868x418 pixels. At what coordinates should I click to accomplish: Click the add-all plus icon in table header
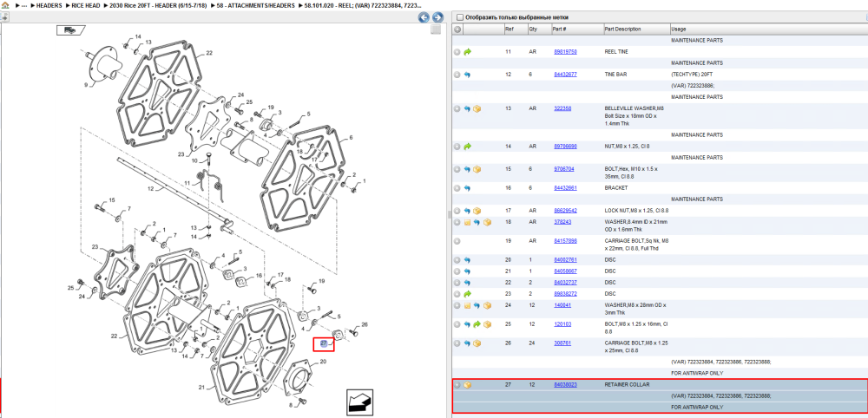(x=457, y=29)
